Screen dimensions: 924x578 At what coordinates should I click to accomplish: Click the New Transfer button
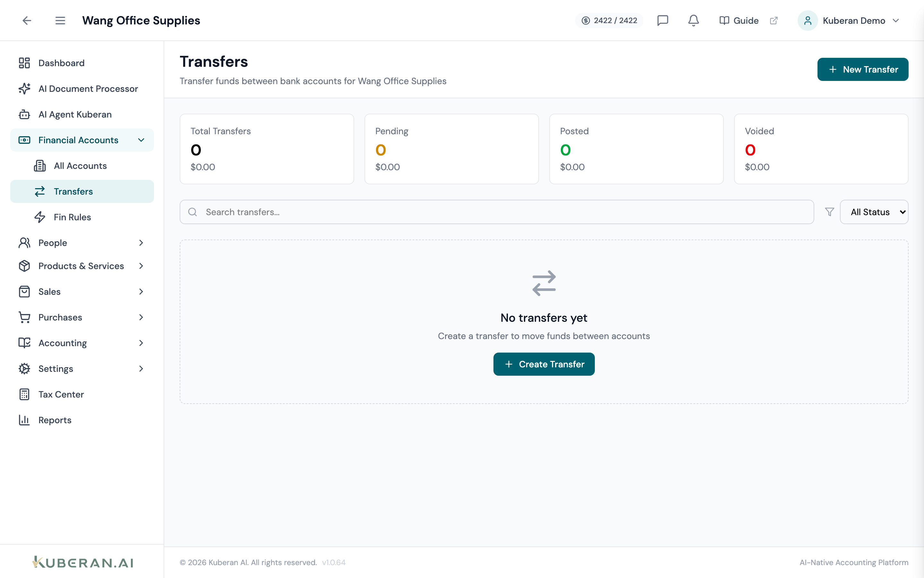tap(862, 69)
